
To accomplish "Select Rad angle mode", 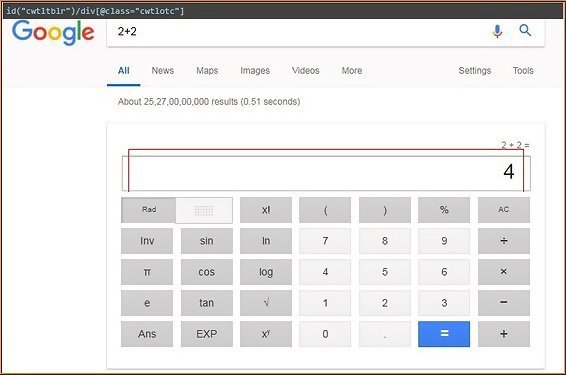I will click(x=149, y=210).
